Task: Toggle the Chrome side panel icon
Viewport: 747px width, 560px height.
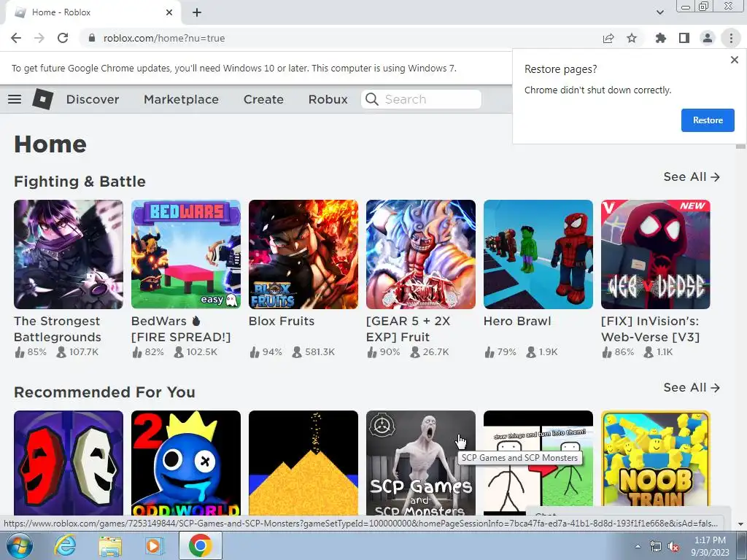Action: click(x=684, y=38)
